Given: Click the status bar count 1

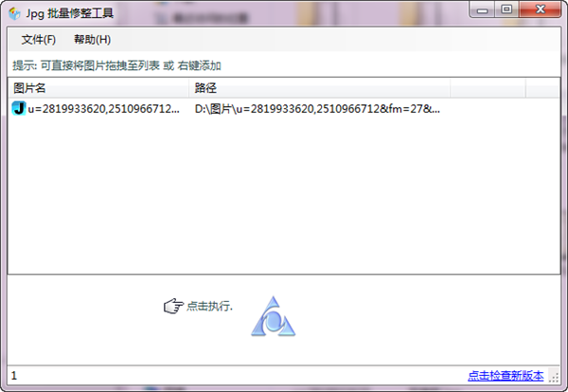Looking at the screenshot, I should point(14,376).
